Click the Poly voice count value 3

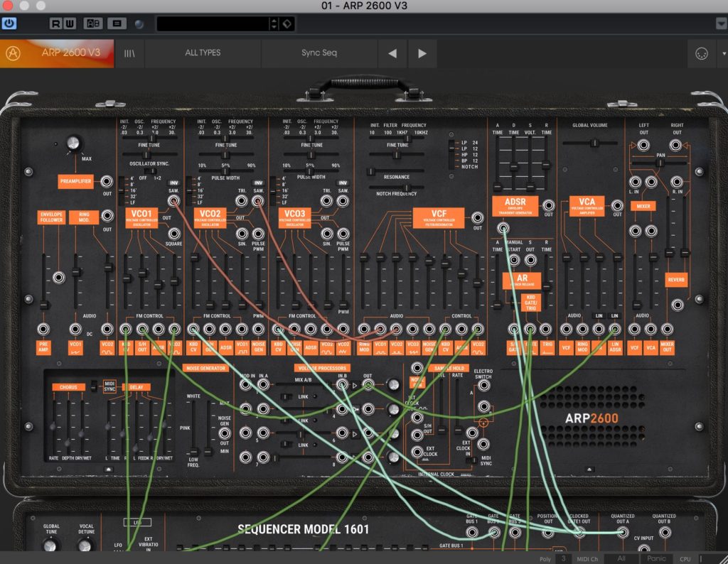pyautogui.click(x=563, y=558)
